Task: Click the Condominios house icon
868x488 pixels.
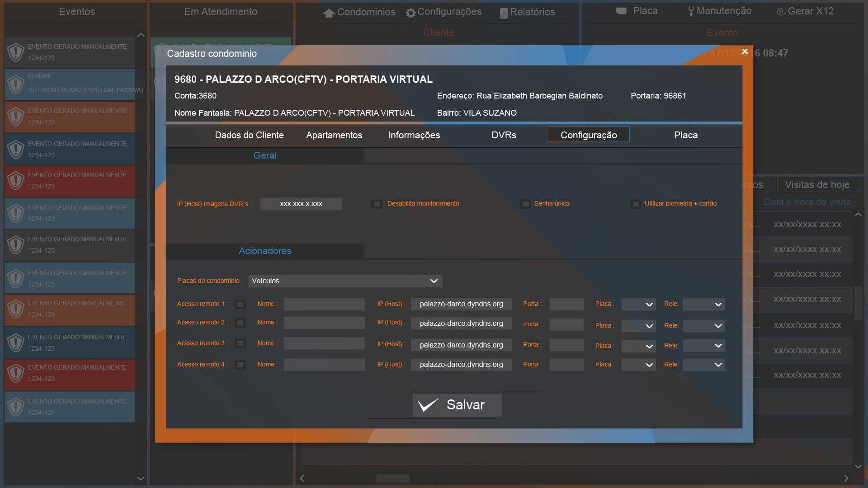Action: [329, 13]
